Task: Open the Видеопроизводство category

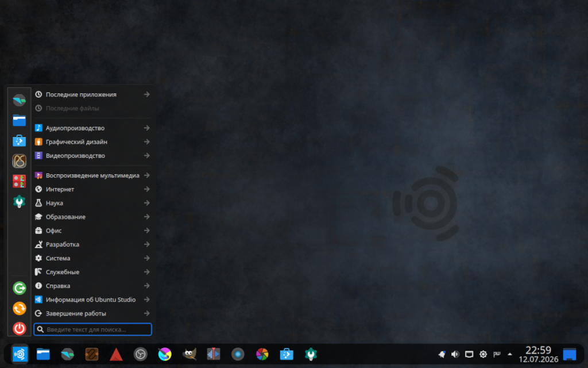Action: [x=92, y=155]
